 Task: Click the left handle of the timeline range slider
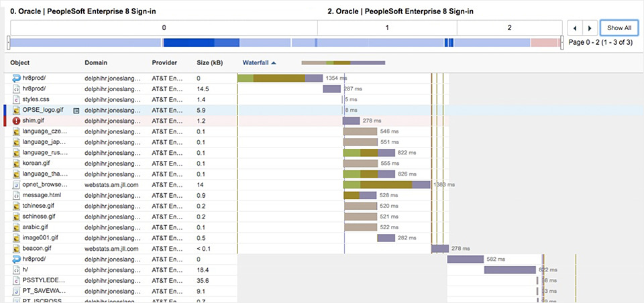point(9,43)
